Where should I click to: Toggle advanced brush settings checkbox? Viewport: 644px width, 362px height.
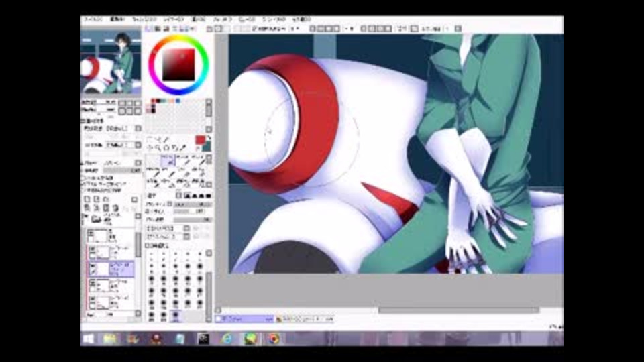[148, 245]
